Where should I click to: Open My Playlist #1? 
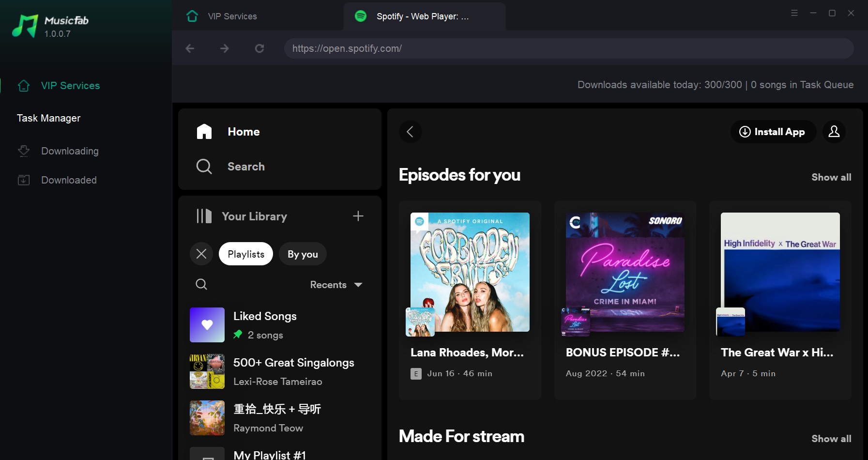point(270,455)
